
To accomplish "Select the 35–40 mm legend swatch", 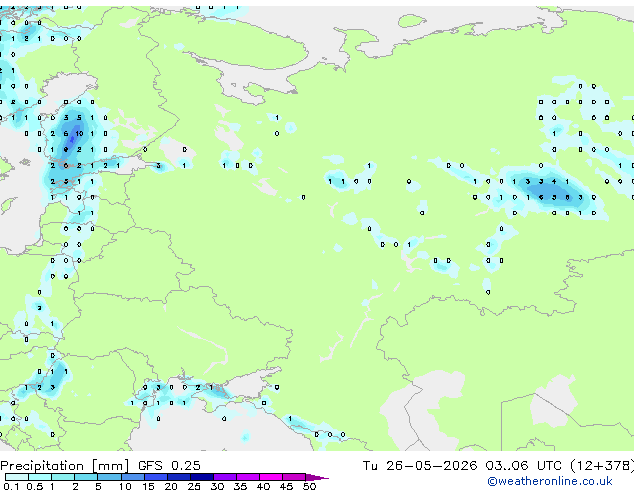I will 248,477.
